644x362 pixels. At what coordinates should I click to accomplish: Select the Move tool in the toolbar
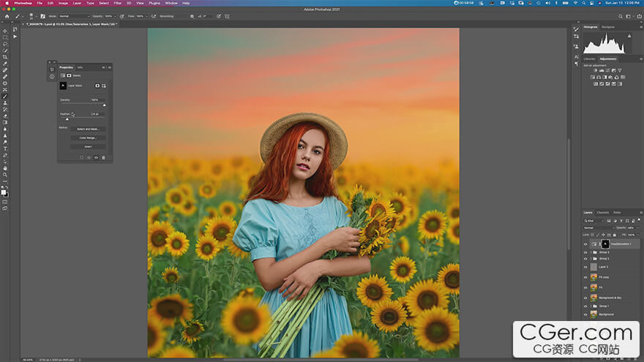pos(5,31)
